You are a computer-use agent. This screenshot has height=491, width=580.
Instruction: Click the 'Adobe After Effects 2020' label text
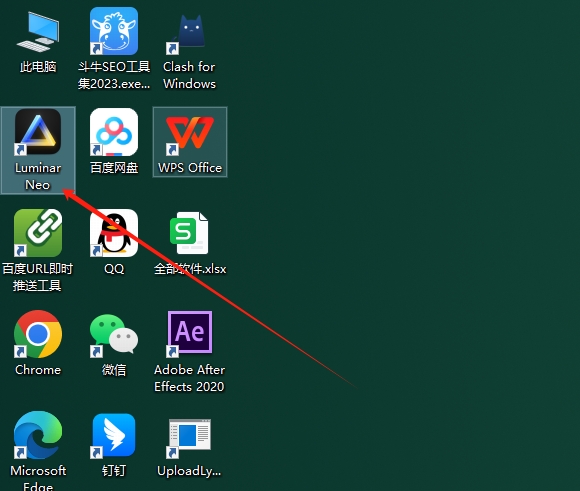click(x=189, y=378)
